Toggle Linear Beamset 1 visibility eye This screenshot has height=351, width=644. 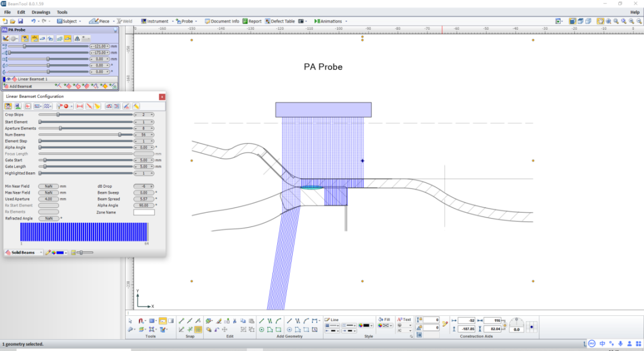[x=8, y=79]
